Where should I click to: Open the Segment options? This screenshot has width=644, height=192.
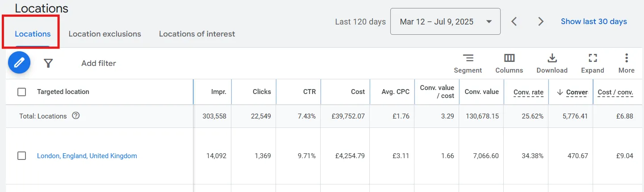[x=468, y=64]
